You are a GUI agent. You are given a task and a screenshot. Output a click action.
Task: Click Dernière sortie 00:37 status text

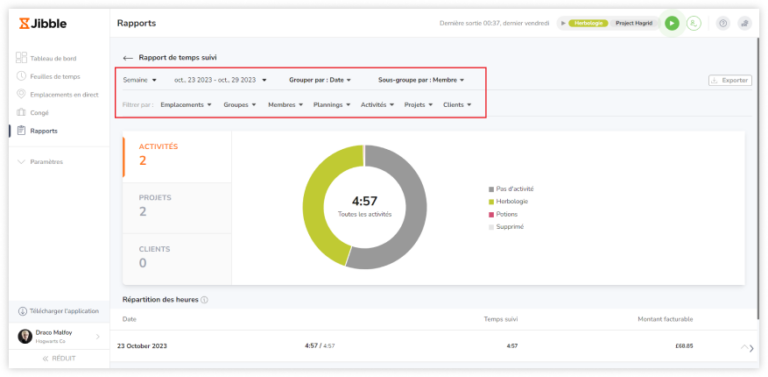tap(494, 23)
